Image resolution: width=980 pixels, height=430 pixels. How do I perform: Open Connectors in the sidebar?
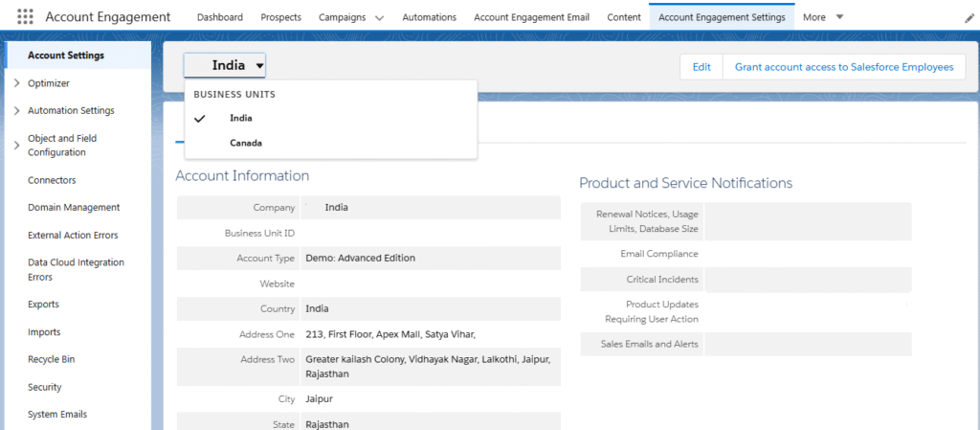point(52,180)
